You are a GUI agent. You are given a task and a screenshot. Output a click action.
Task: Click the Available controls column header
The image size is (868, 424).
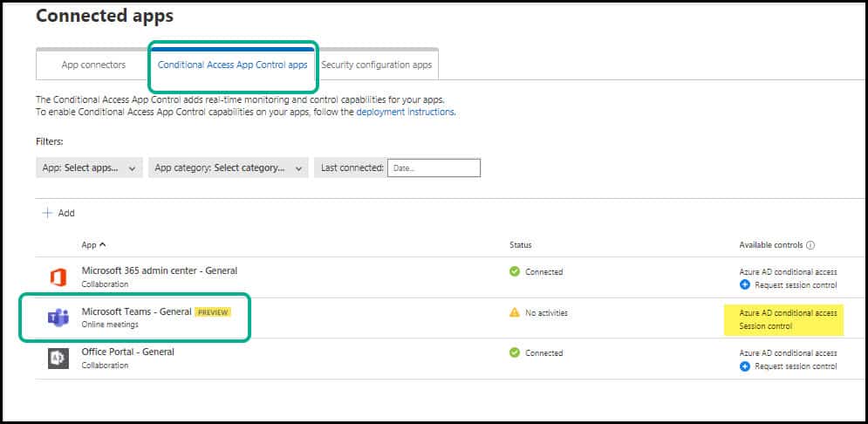tap(770, 244)
